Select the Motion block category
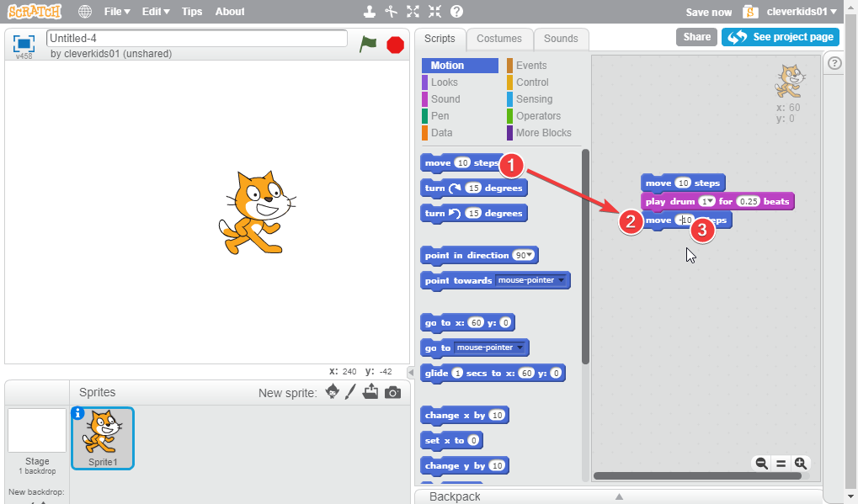The height and width of the screenshot is (504, 858). [x=460, y=66]
